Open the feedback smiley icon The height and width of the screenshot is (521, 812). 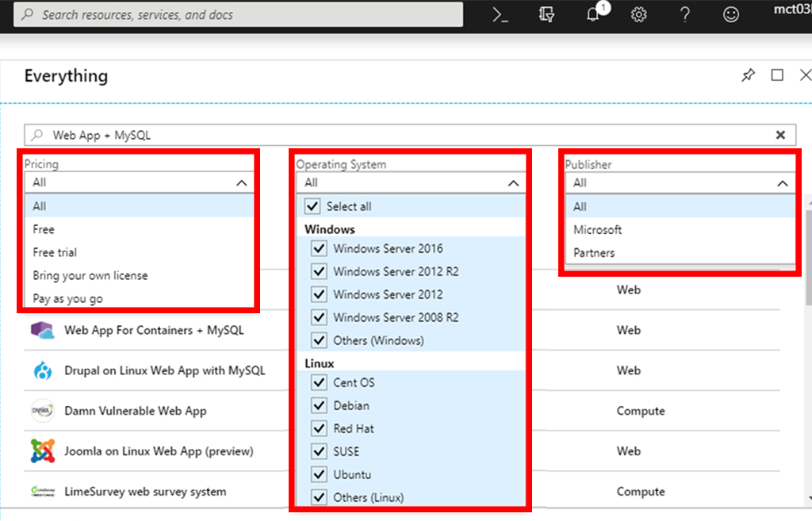pos(730,14)
